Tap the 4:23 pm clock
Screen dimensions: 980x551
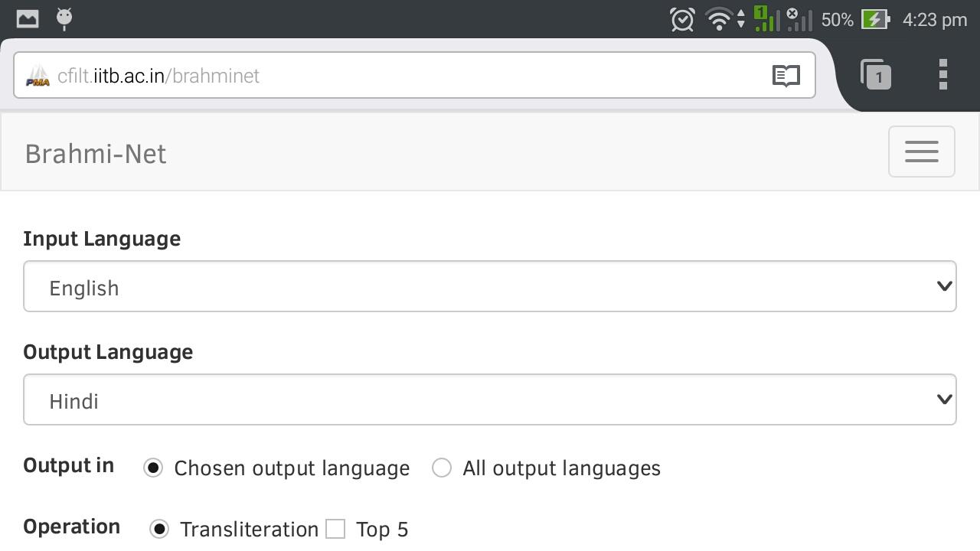[935, 20]
